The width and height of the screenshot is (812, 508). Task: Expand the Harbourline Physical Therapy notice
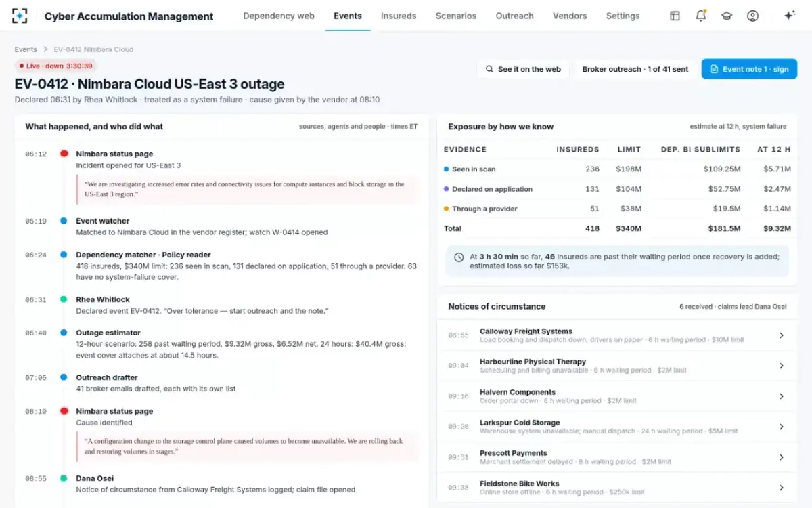(781, 366)
